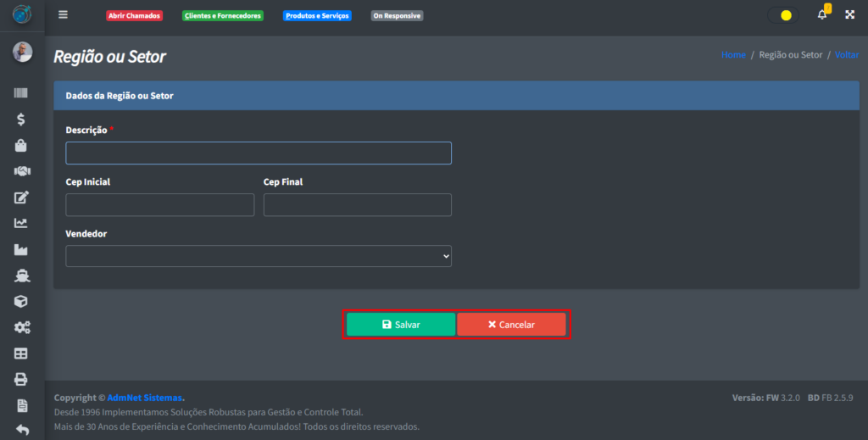Open the shopping bag sidebar icon

[21, 146]
